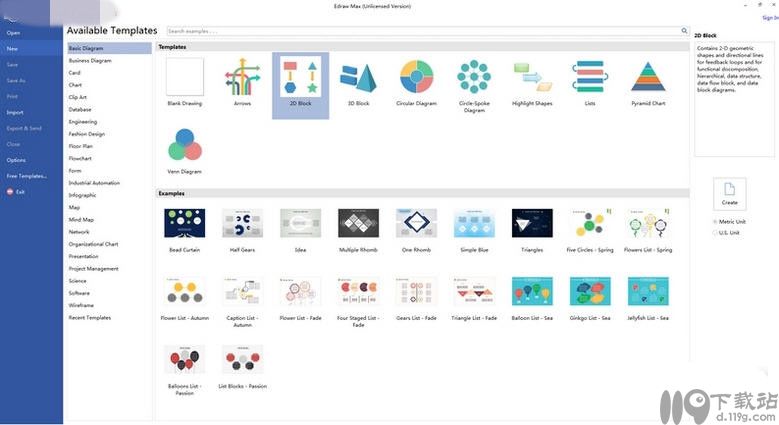Open Options in the file menu

click(x=16, y=160)
